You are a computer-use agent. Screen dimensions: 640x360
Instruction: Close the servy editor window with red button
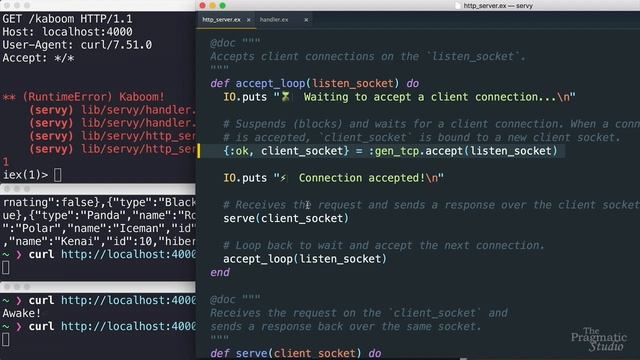click(x=202, y=6)
